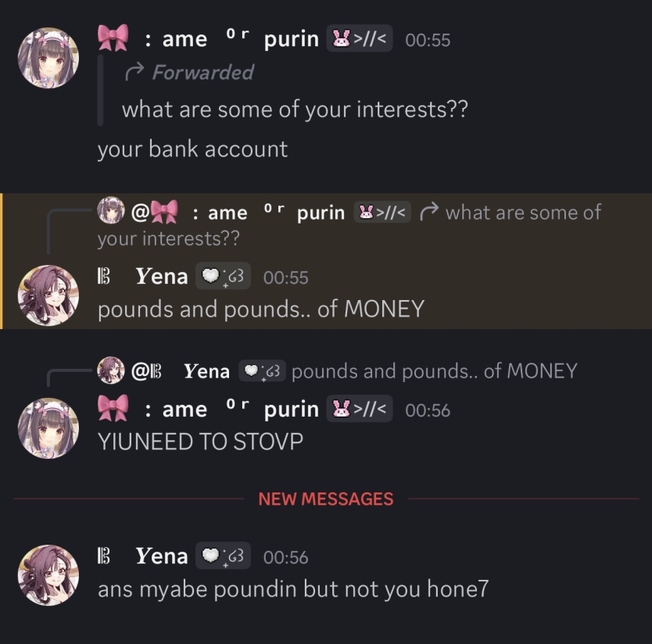Click ame or purin username at 00:56
Image resolution: width=652 pixels, height=644 pixels.
(x=208, y=409)
